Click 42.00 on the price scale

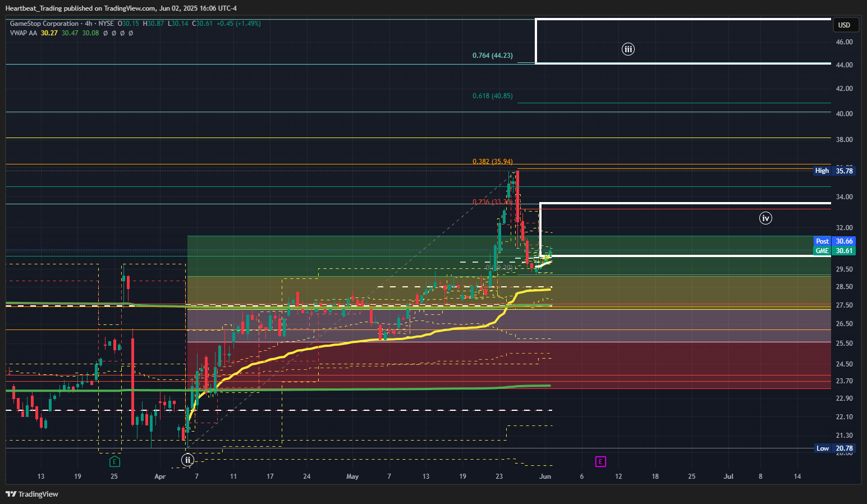(844, 89)
